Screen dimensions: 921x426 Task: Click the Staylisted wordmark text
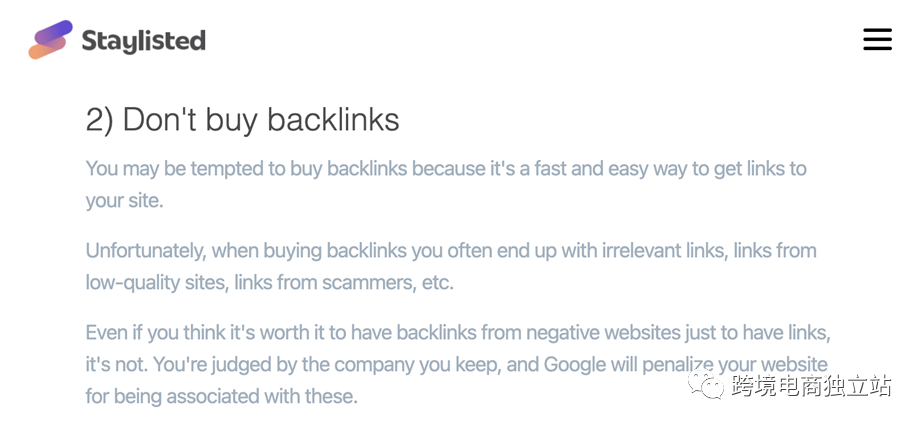coord(143,42)
